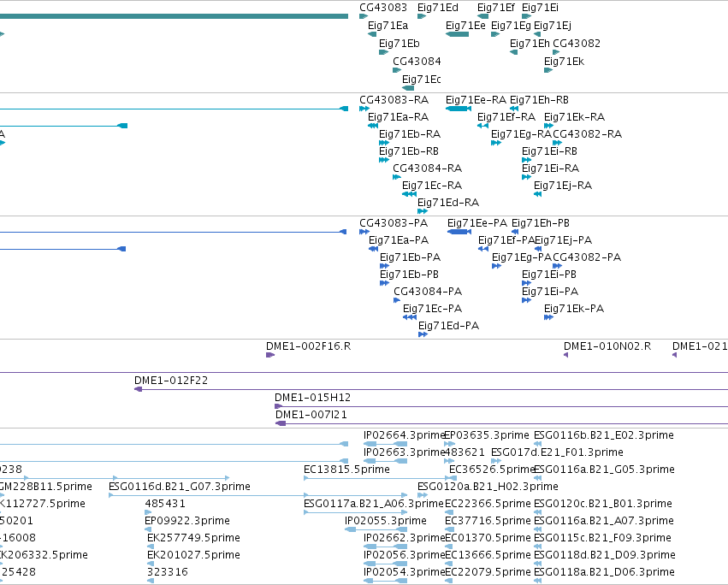Image resolution: width=728 pixels, height=585 pixels.
Task: Click protein Eig71Ei-PB
Action: [x=549, y=275]
